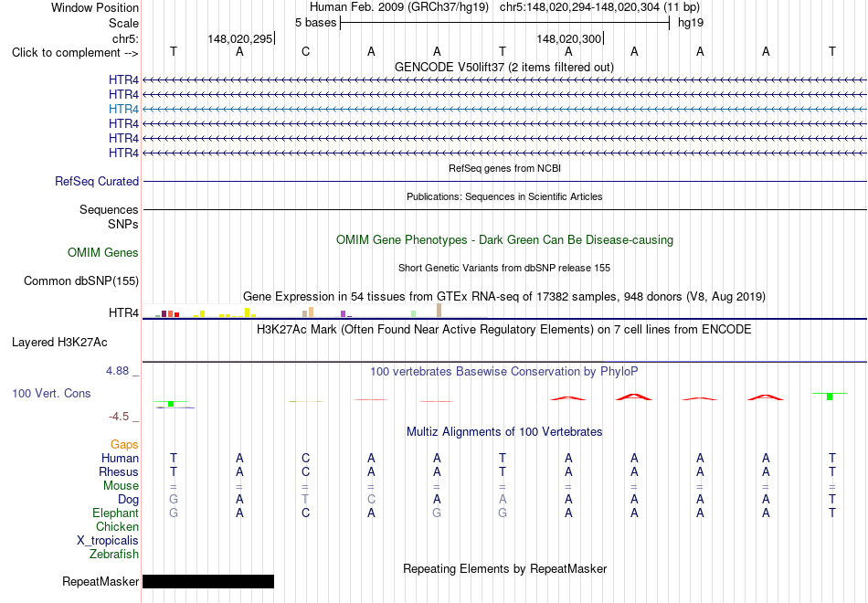
Task: Click 'Short Genetic Variants from dbSNP release 155'
Action: [504, 268]
